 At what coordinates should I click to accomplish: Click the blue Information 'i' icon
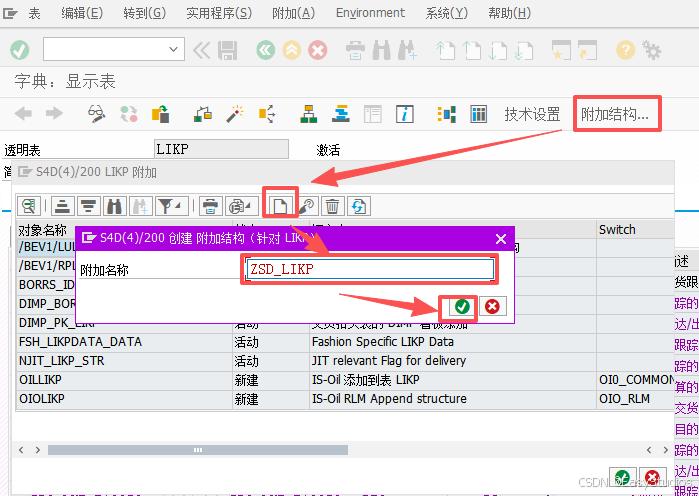[x=405, y=114]
